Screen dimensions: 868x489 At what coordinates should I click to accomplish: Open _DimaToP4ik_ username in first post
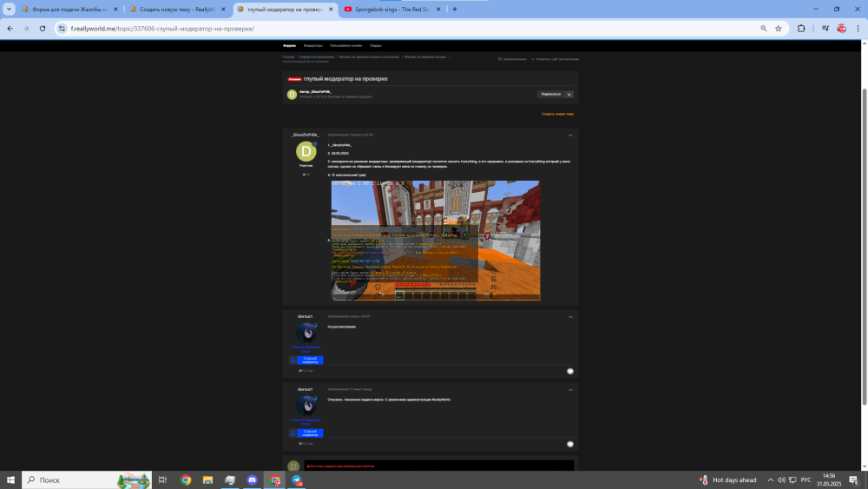click(306, 135)
